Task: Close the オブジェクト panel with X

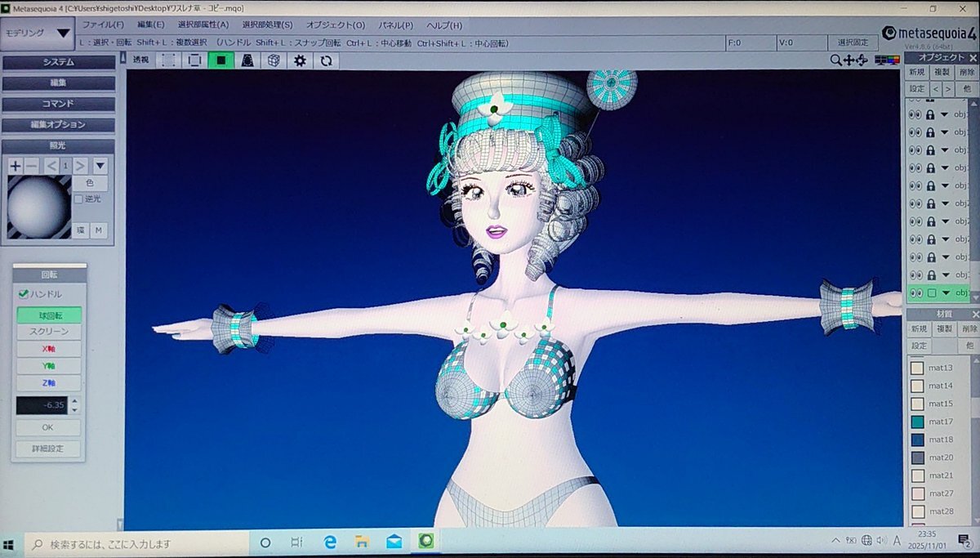Action: [972, 57]
